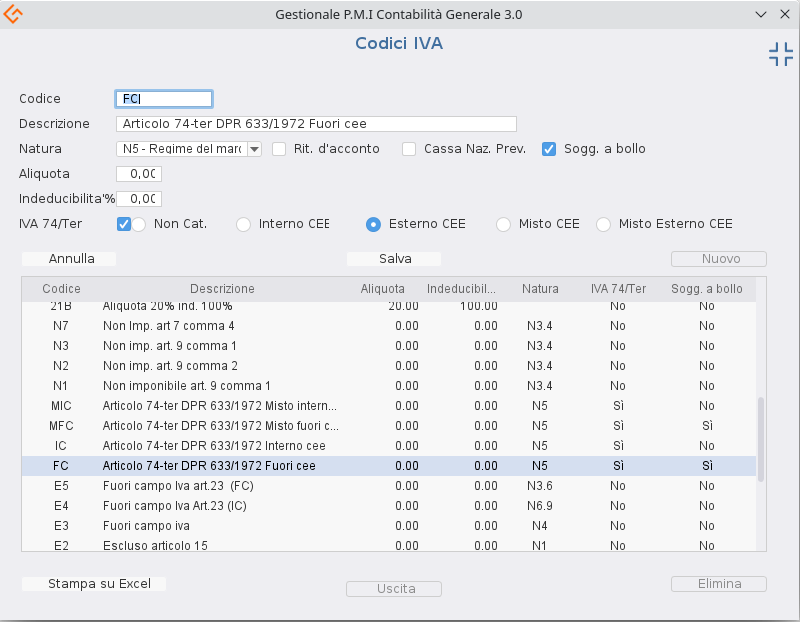Click the collapse arrows icon at top right
The width and height of the screenshot is (800, 622).
[x=780, y=54]
